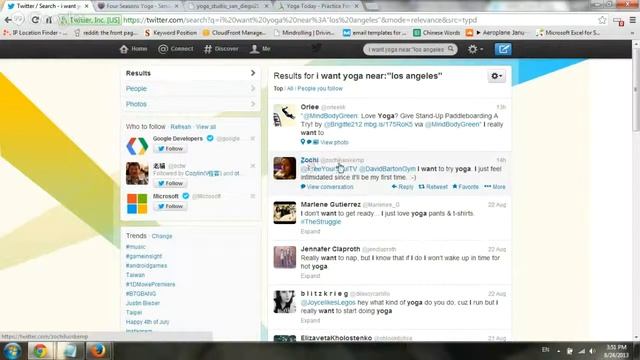The image size is (640, 360).
Task: Switch to the Four Seasons Yoga tab
Action: (x=138, y=6)
